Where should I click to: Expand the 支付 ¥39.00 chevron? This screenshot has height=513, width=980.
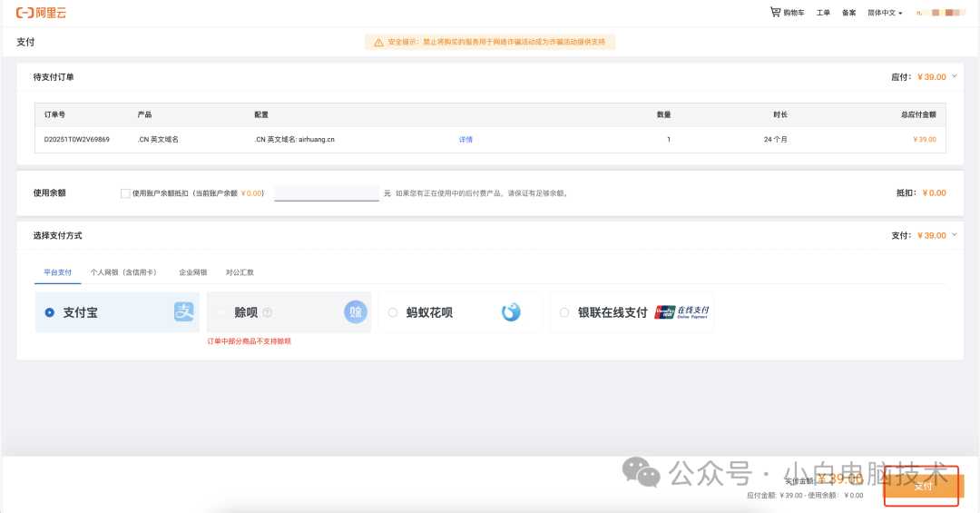click(955, 234)
